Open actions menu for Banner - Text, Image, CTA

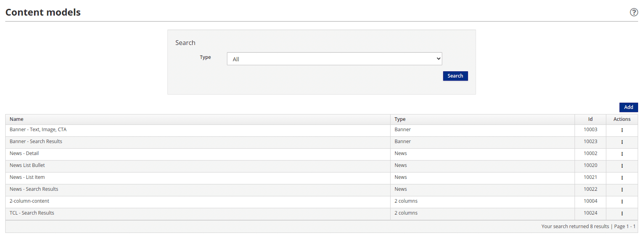[622, 130]
